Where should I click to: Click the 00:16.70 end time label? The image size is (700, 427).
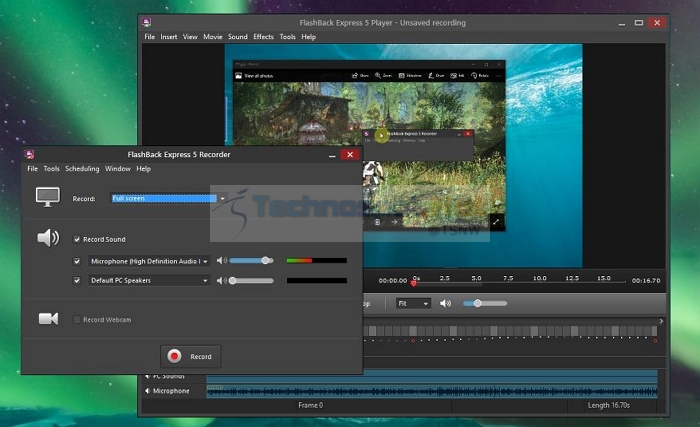pos(646,280)
